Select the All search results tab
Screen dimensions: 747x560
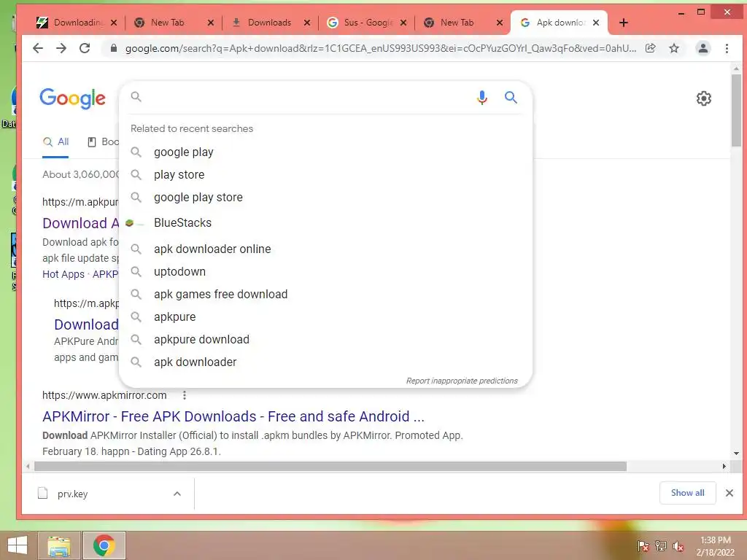pos(55,142)
